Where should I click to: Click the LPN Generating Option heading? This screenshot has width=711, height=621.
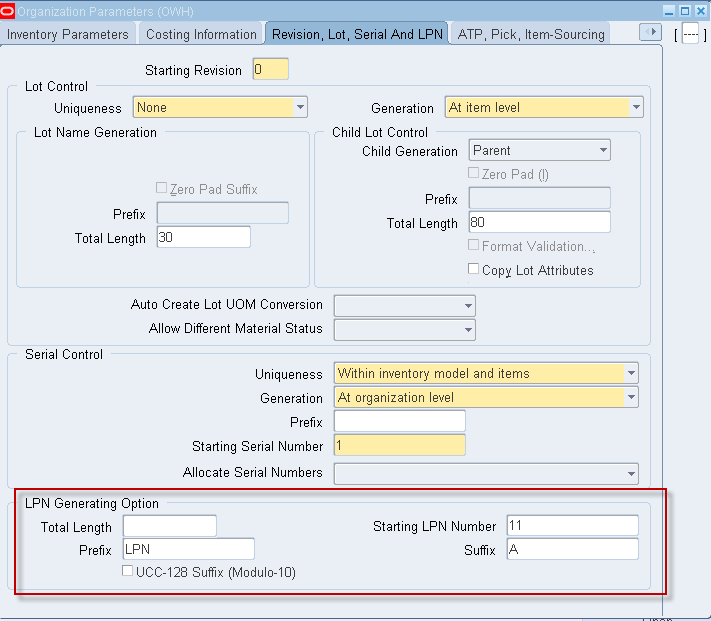point(92,503)
